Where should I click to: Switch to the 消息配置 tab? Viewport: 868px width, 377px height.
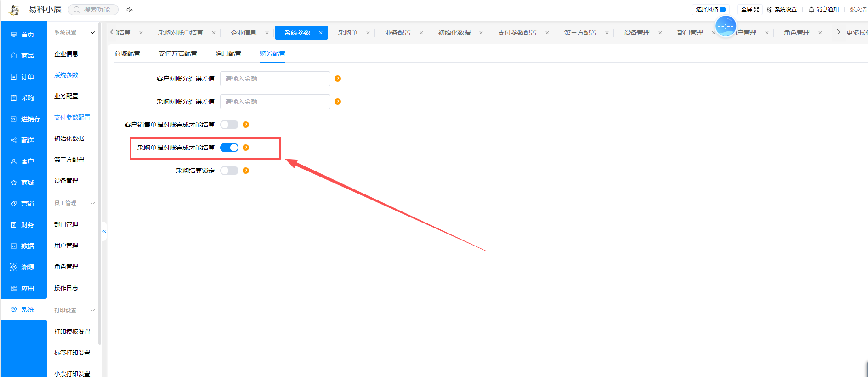point(228,54)
